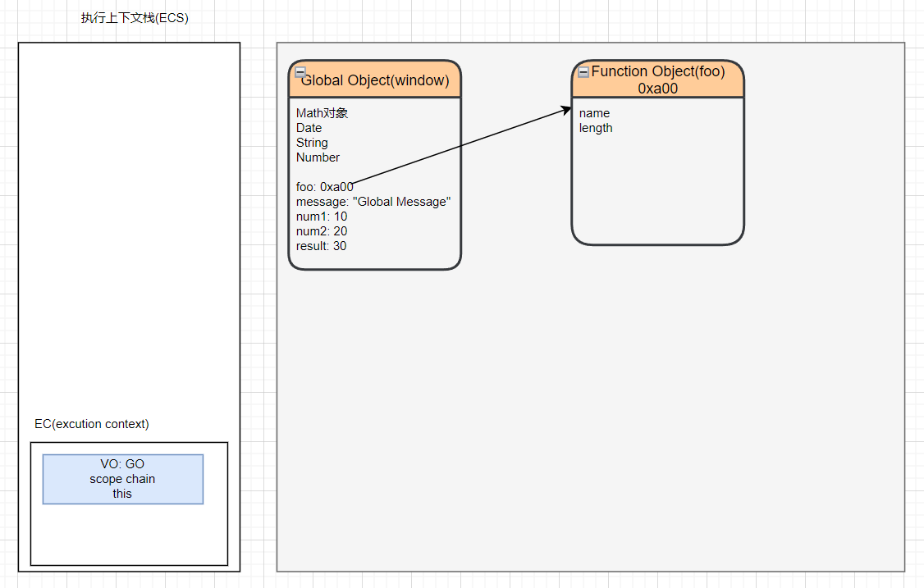Click the "length" property in Function Object
The width and height of the screenshot is (924, 588).
point(596,128)
